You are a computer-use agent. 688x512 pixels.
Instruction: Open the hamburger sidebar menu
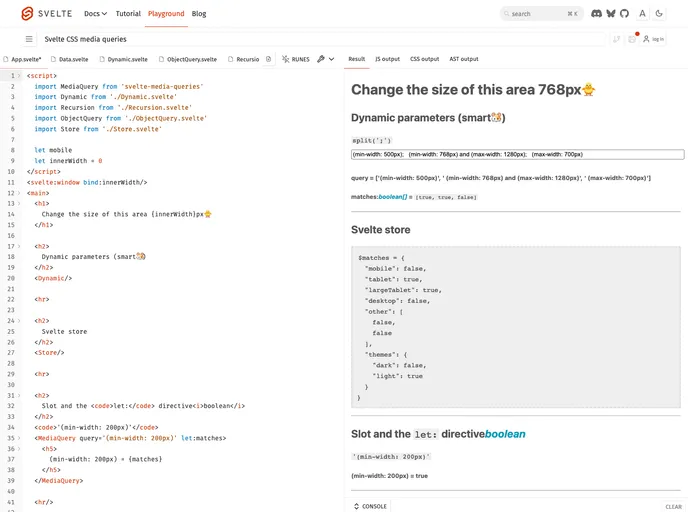[29, 39]
